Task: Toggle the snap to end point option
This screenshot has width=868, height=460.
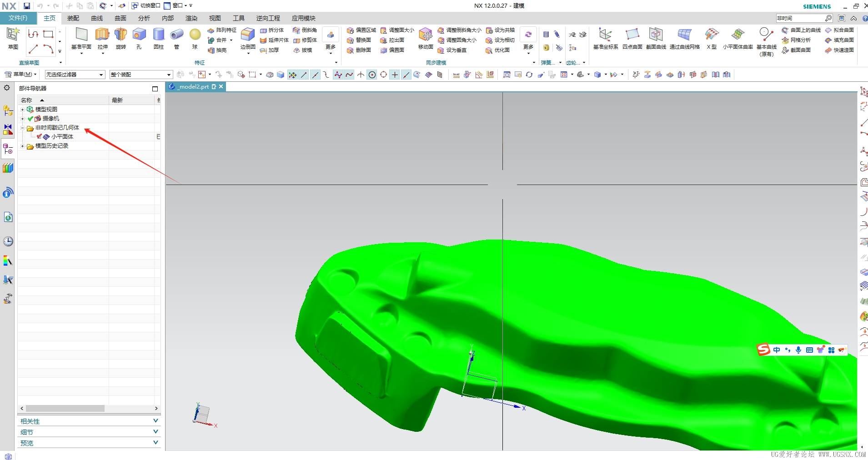Action: [x=304, y=75]
